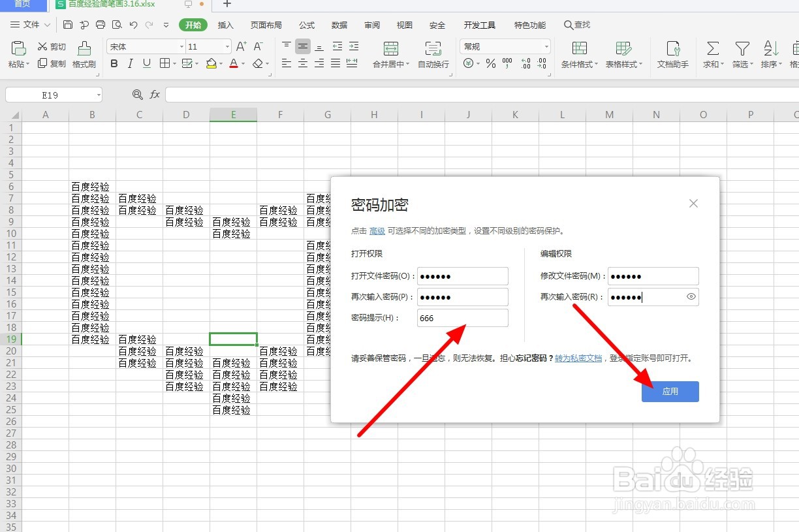Expand the Name Box dropdown arrow
799x532 pixels.
tap(99, 95)
